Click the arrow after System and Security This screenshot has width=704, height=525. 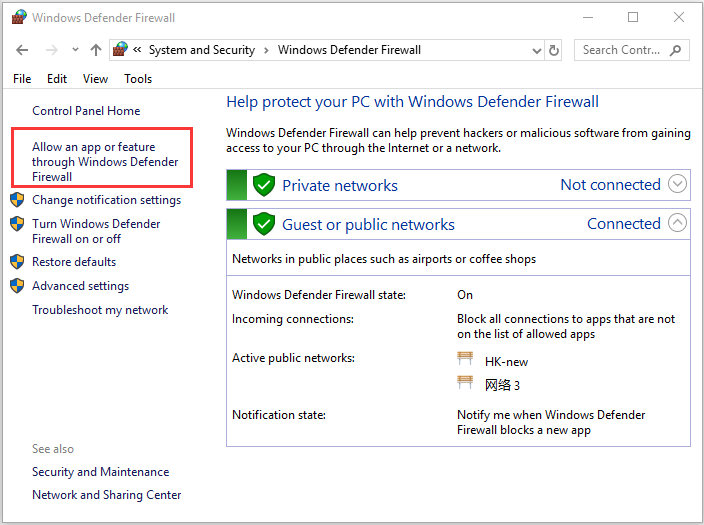pyautogui.click(x=266, y=50)
